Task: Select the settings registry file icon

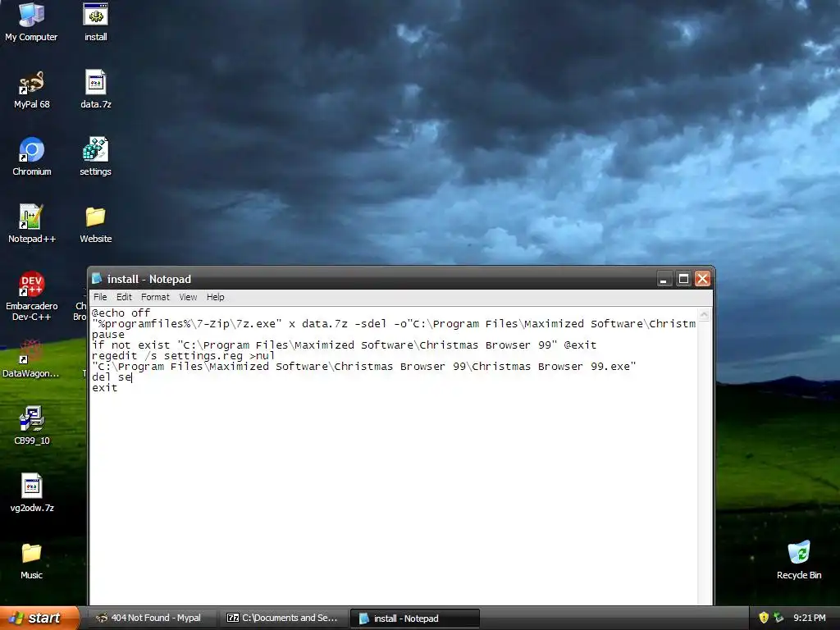Action: pyautogui.click(x=95, y=157)
